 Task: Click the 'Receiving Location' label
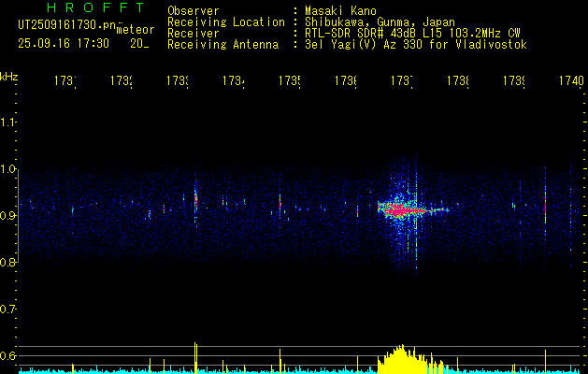tap(226, 22)
